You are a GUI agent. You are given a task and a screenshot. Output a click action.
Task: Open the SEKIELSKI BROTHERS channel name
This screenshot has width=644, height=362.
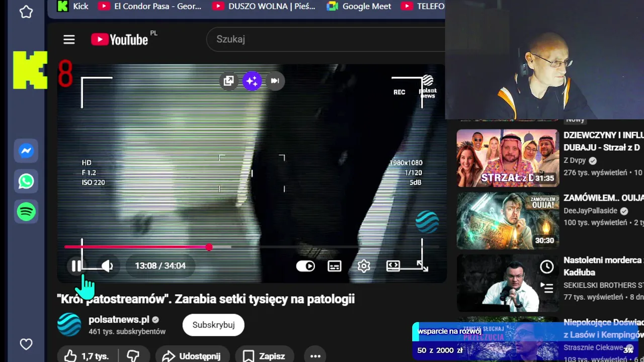[x=604, y=285]
